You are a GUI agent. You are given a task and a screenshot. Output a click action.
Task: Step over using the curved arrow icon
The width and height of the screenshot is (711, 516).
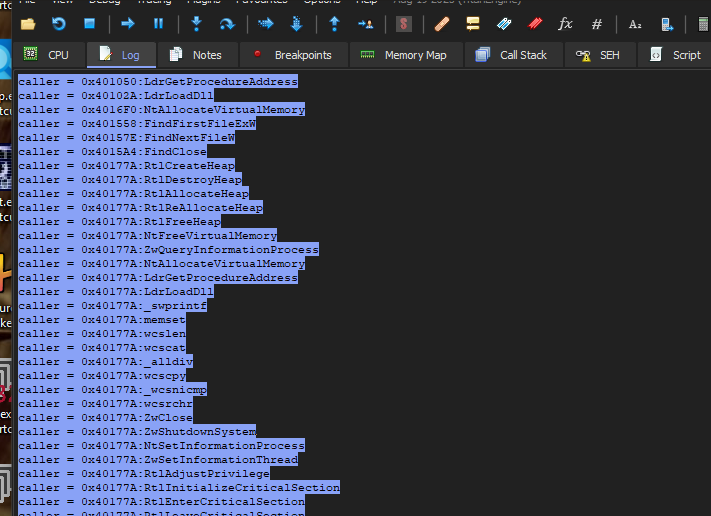(227, 24)
